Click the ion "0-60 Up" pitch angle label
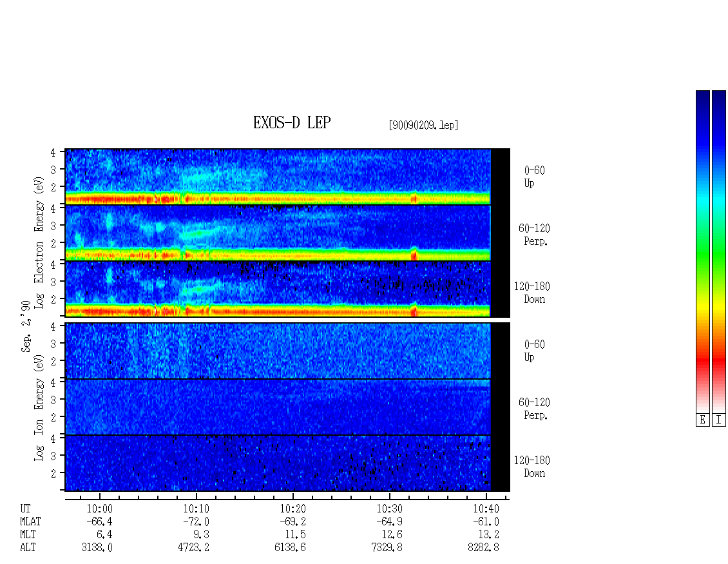The width and height of the screenshot is (728, 564). click(x=534, y=351)
